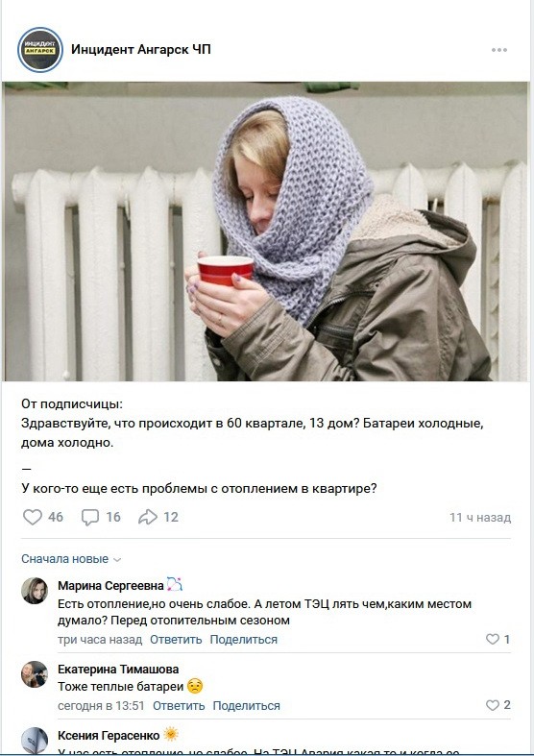Open Ксения Герасенко's profile name link
Image resolution: width=534 pixels, height=756 pixels.
point(109,735)
